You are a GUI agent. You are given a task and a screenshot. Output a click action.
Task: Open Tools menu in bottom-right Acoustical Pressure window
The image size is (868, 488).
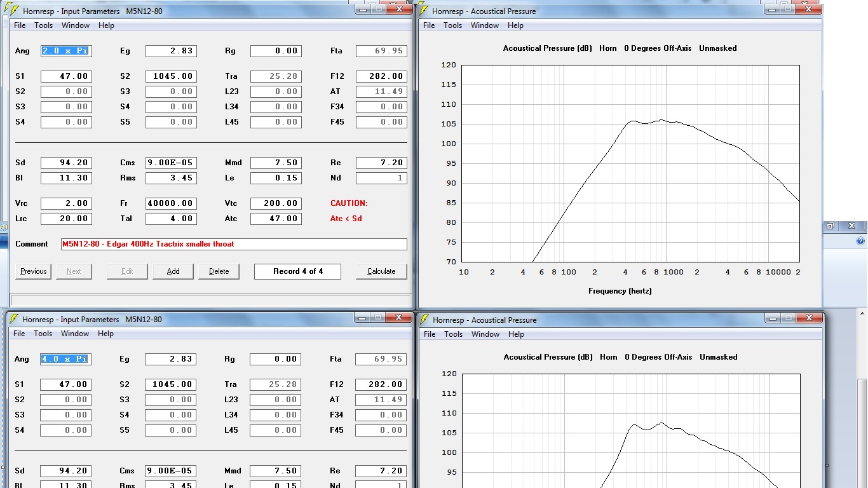click(x=454, y=334)
